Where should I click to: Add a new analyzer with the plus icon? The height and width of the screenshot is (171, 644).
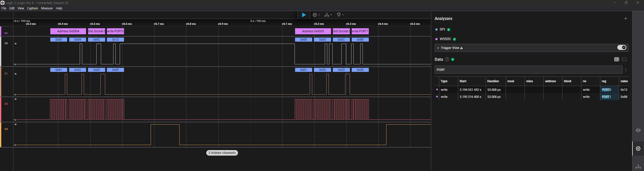coord(625,18)
